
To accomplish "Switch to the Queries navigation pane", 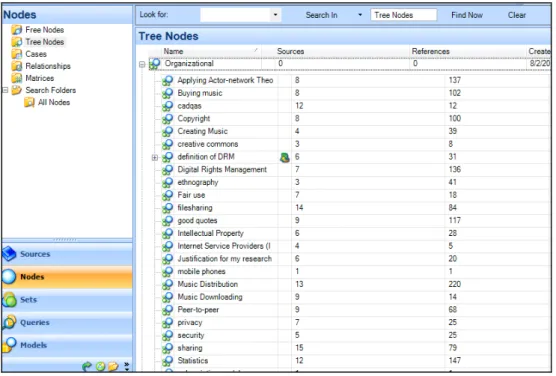I will [67, 322].
